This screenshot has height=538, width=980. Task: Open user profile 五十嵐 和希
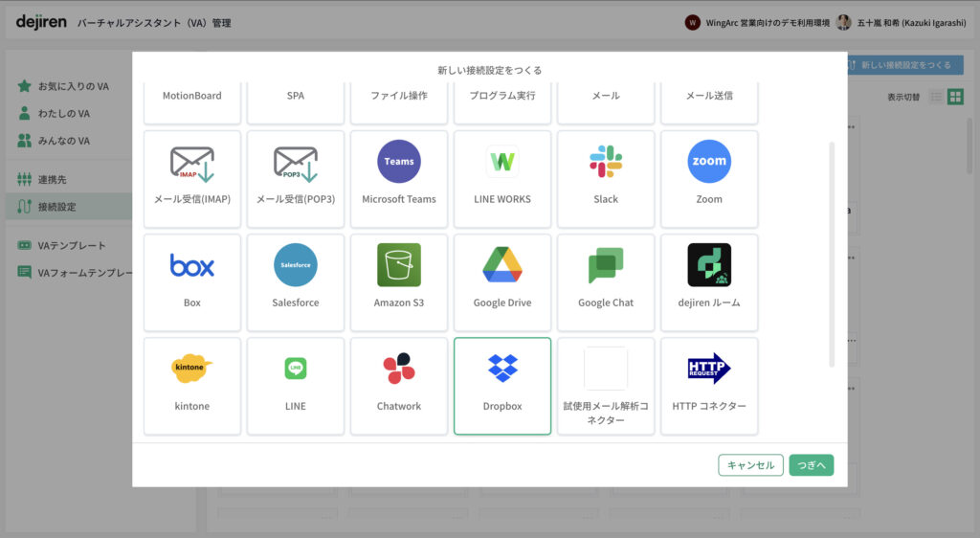tap(902, 22)
